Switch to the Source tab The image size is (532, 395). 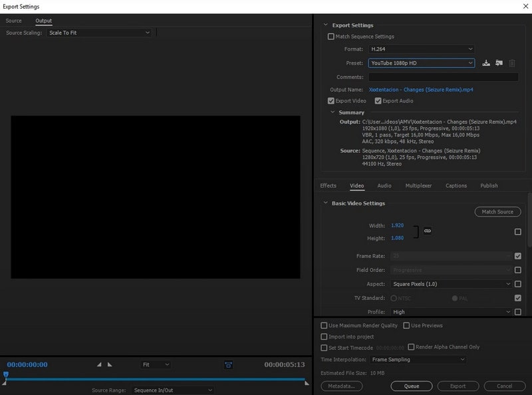[x=15, y=21]
